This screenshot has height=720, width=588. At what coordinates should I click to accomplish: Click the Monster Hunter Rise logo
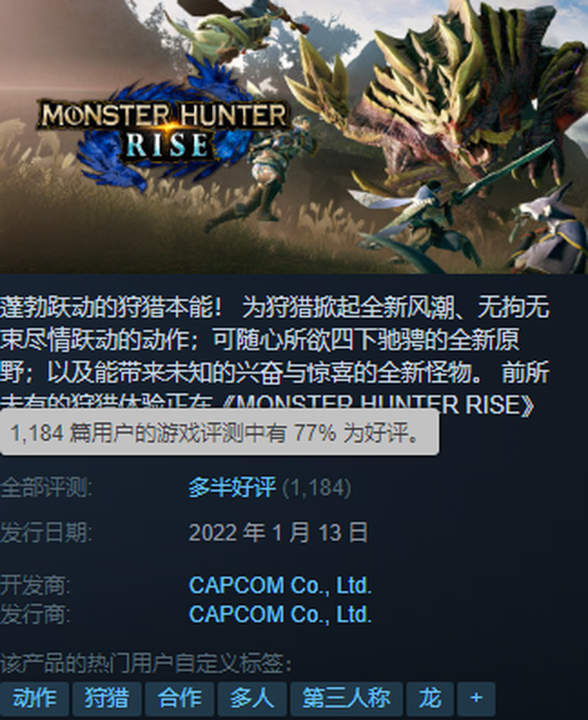pyautogui.click(x=164, y=130)
